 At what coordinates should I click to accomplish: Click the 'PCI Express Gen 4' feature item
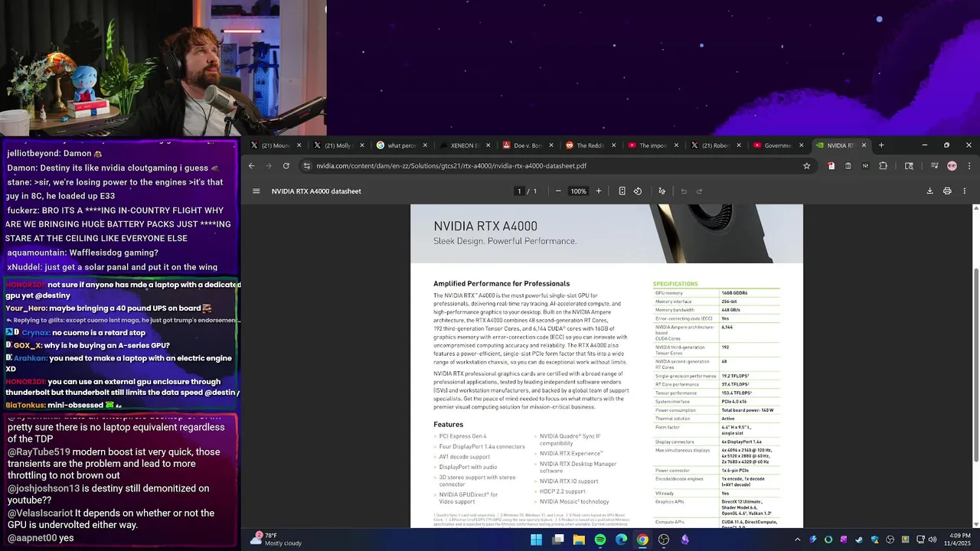(462, 437)
